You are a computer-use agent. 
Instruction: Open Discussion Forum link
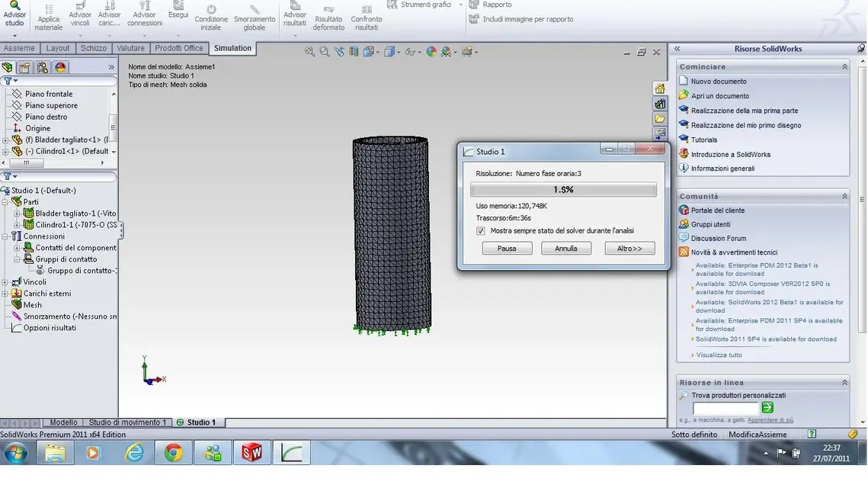pos(719,238)
